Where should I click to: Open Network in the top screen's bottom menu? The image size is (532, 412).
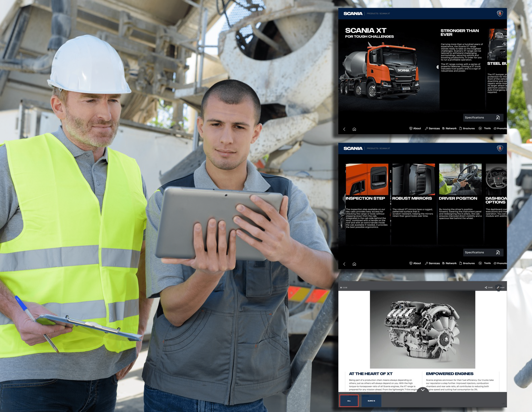[449, 128]
